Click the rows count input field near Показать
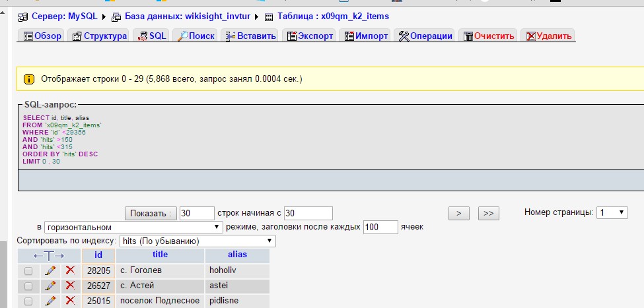 click(x=197, y=213)
